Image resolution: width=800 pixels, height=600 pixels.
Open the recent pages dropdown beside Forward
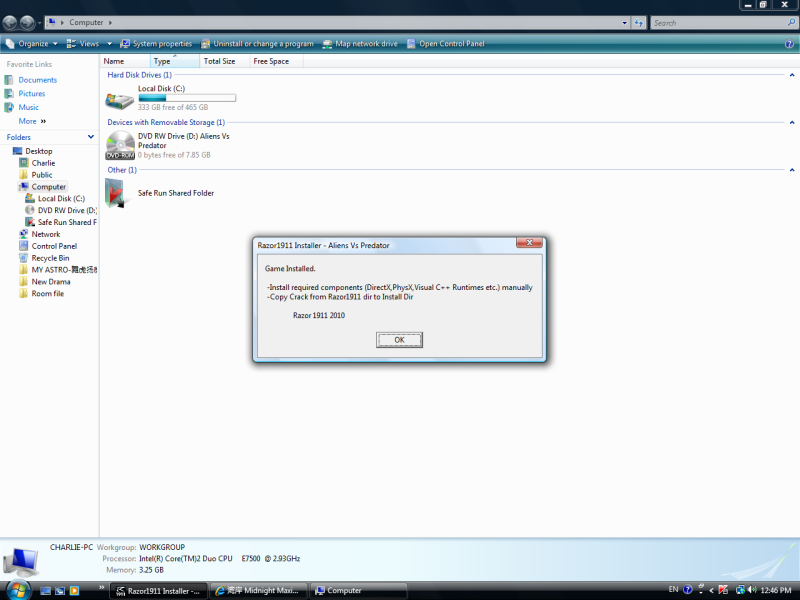coord(39,23)
